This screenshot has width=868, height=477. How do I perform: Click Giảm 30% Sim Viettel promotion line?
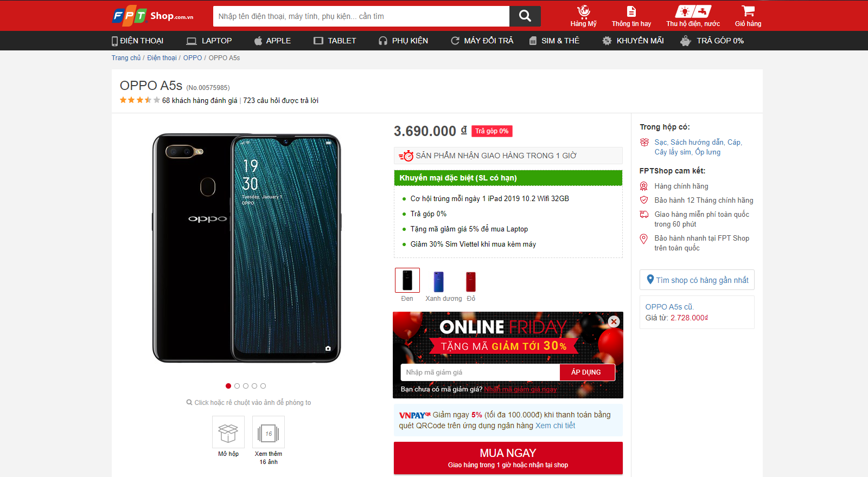tap(473, 244)
